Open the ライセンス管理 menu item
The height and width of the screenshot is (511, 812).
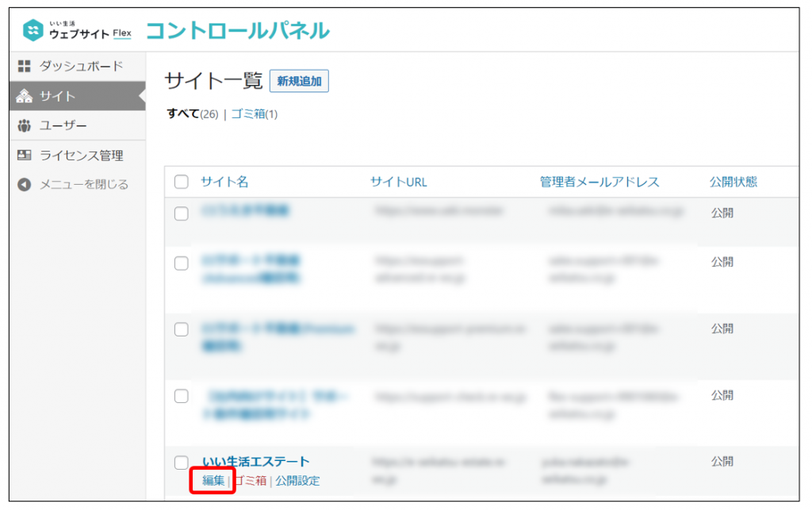coord(81,156)
